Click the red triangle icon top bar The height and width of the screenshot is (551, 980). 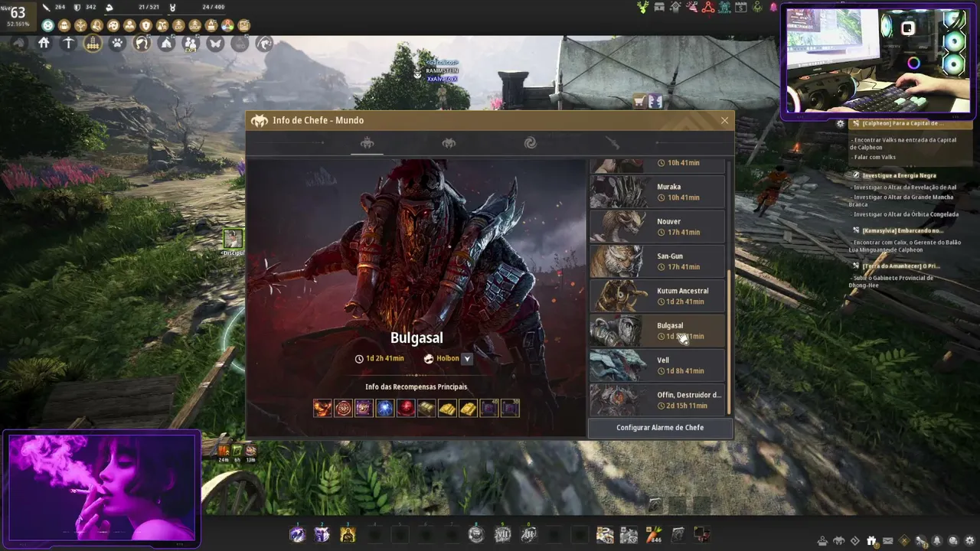coord(708,8)
